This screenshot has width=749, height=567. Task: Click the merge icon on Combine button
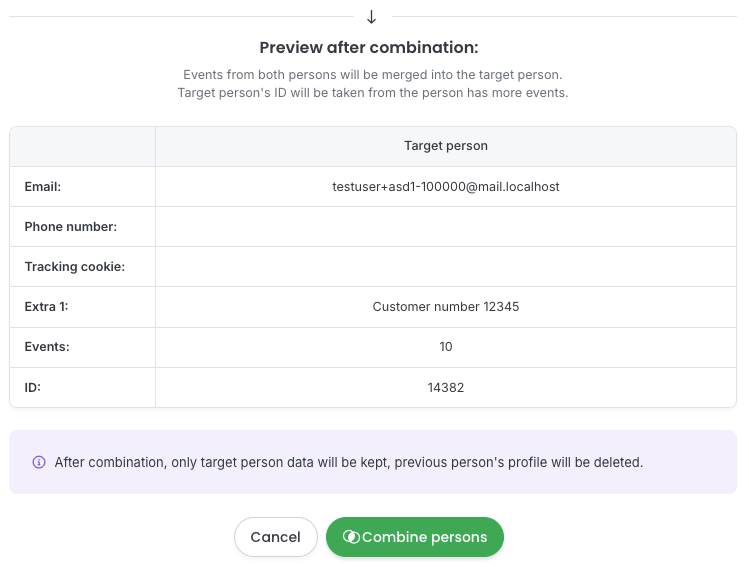(x=350, y=537)
